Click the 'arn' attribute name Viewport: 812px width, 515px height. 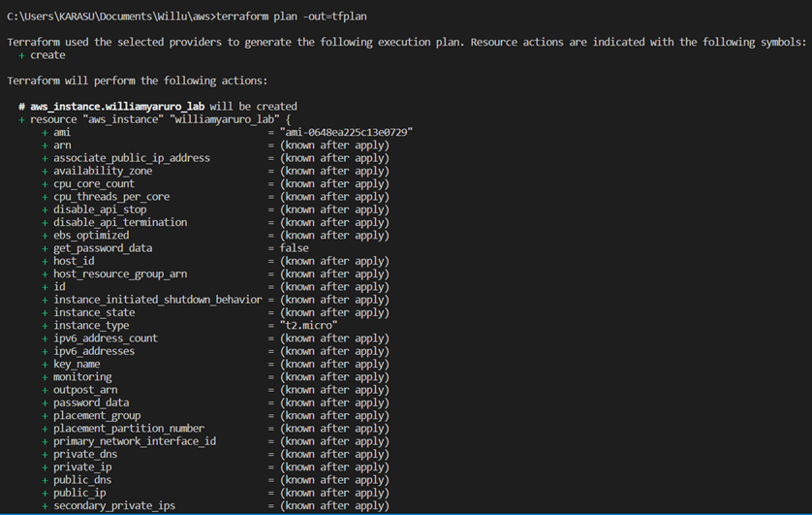62,145
